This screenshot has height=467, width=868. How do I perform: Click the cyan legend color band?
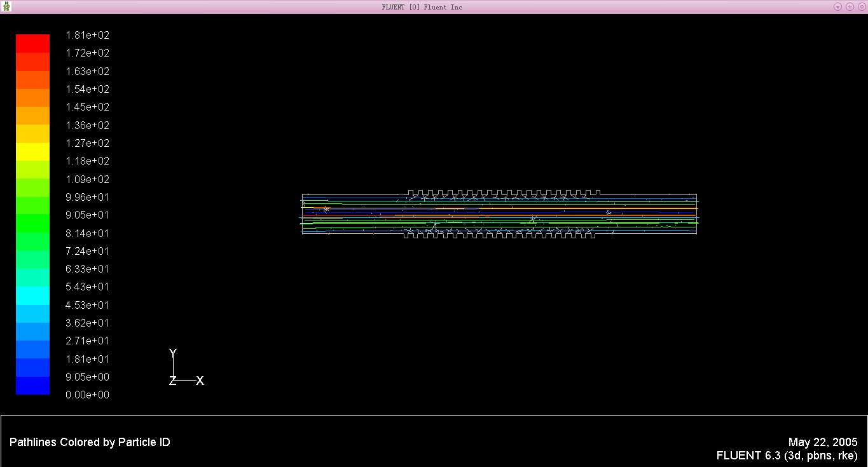[32, 295]
